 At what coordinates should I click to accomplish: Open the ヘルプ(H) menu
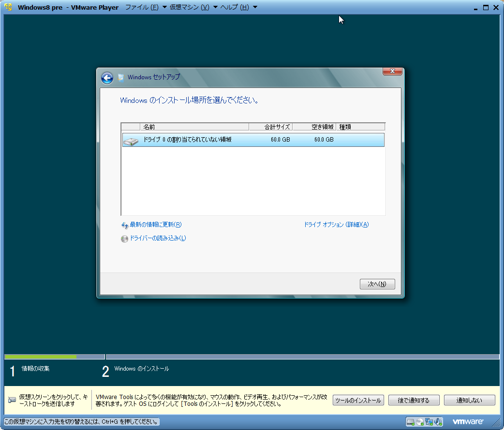coord(235,7)
